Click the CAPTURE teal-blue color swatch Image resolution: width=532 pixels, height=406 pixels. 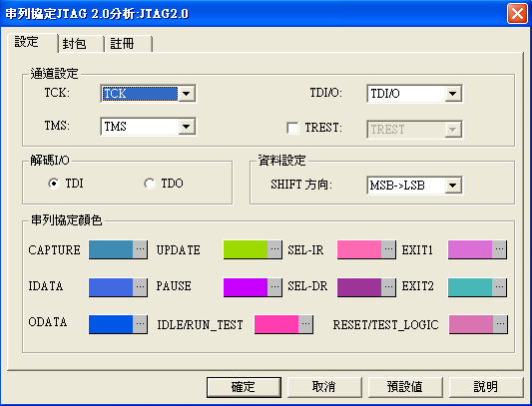point(111,249)
